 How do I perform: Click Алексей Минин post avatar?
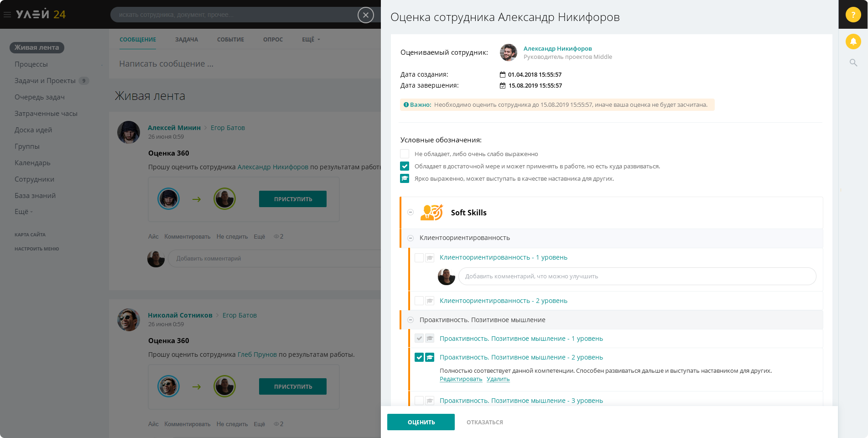click(x=129, y=132)
